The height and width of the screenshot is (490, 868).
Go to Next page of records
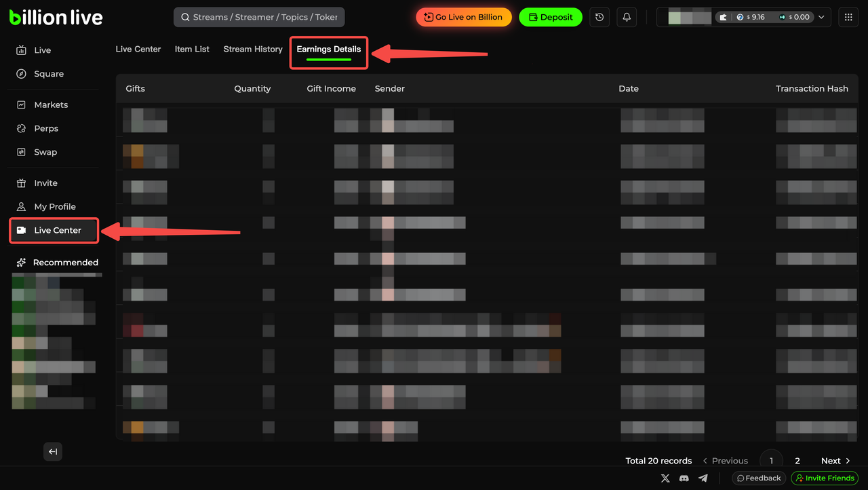tap(835, 461)
